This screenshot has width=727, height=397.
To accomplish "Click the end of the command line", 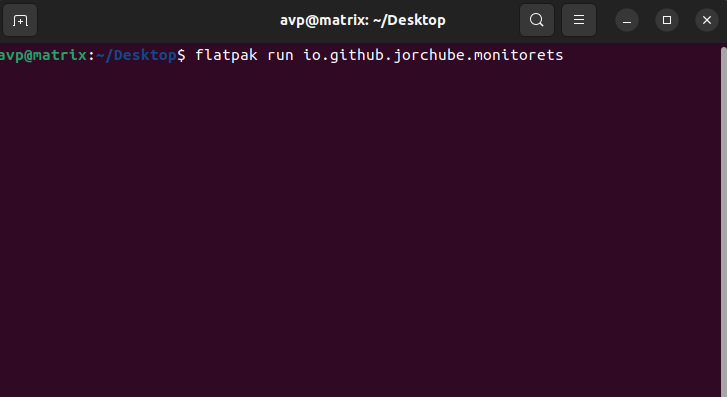I will tap(567, 55).
